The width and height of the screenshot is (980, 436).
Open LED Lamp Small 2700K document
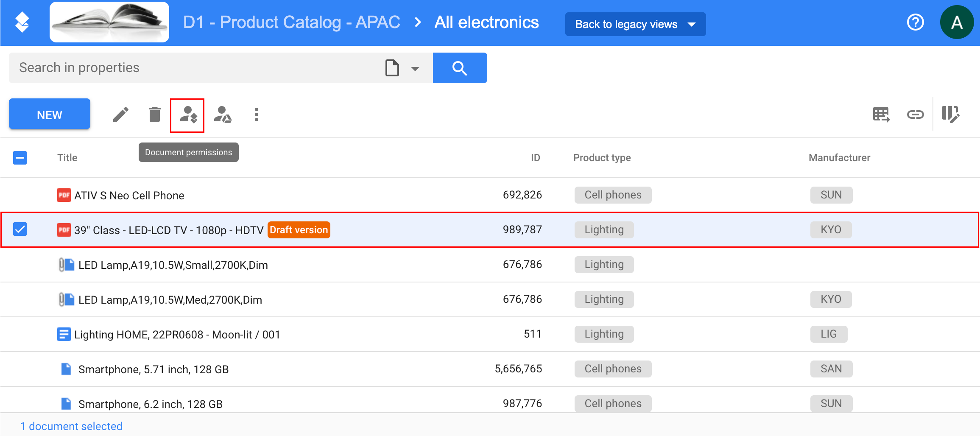173,265
